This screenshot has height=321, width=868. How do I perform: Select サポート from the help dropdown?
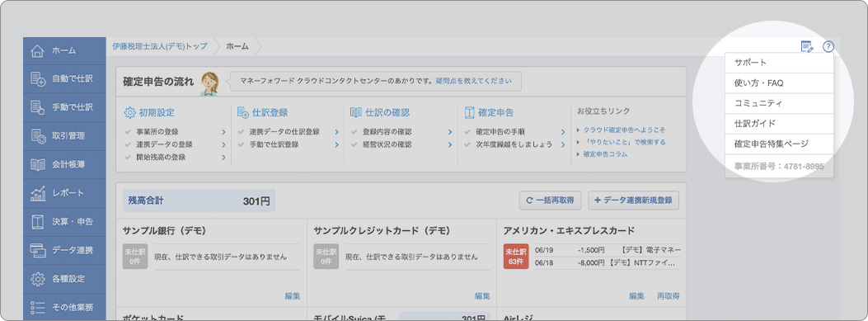pos(779,63)
